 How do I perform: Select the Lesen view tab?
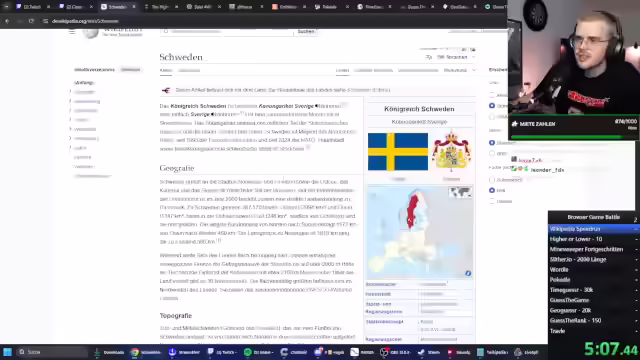[x=342, y=70]
